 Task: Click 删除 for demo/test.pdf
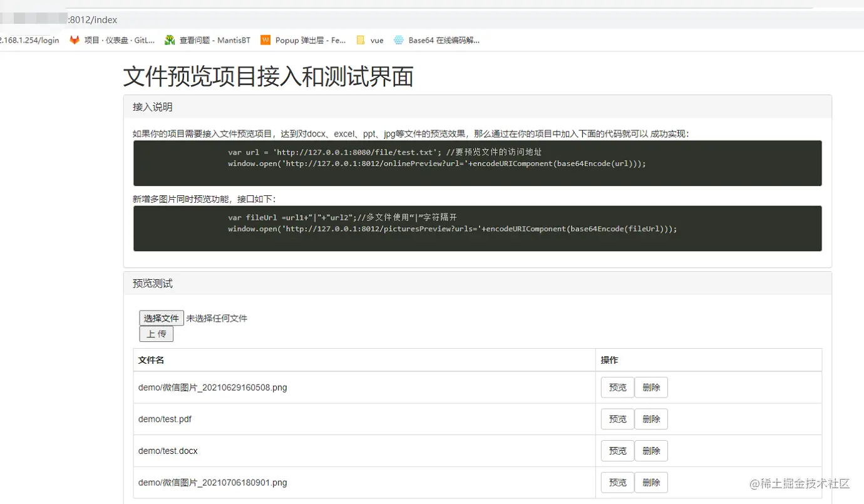tap(651, 419)
